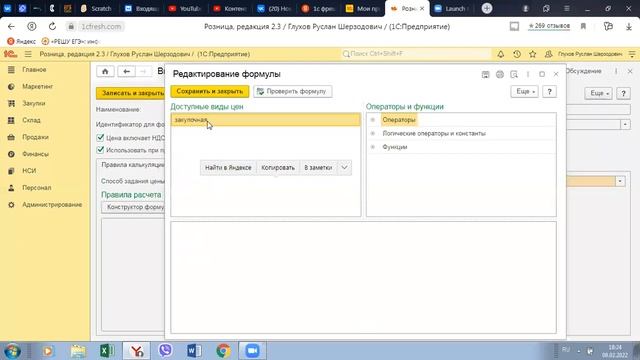Open dropdown arrow of the white field at right
Image resolution: width=640 pixels, height=360 pixels.
(625, 124)
